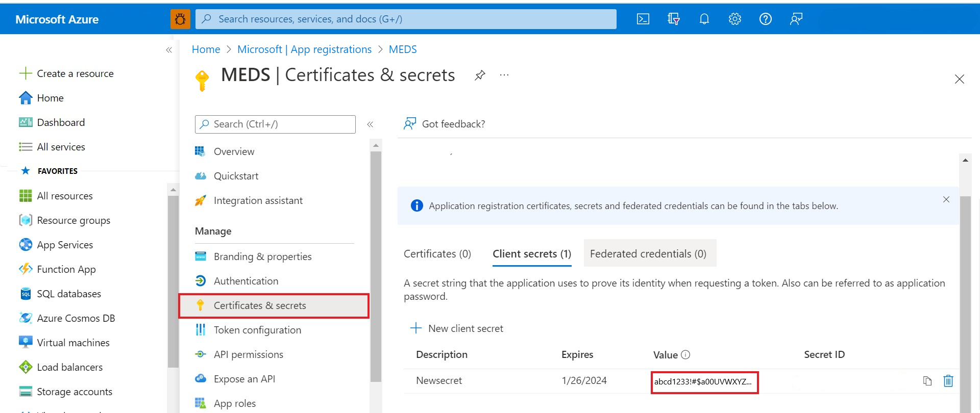Search resources, services, and docs box

(x=406, y=19)
